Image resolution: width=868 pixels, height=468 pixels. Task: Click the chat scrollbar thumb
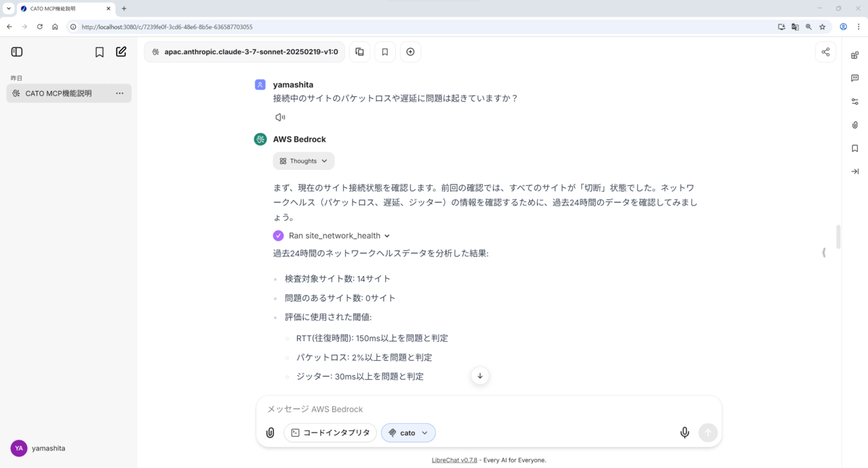pyautogui.click(x=839, y=237)
